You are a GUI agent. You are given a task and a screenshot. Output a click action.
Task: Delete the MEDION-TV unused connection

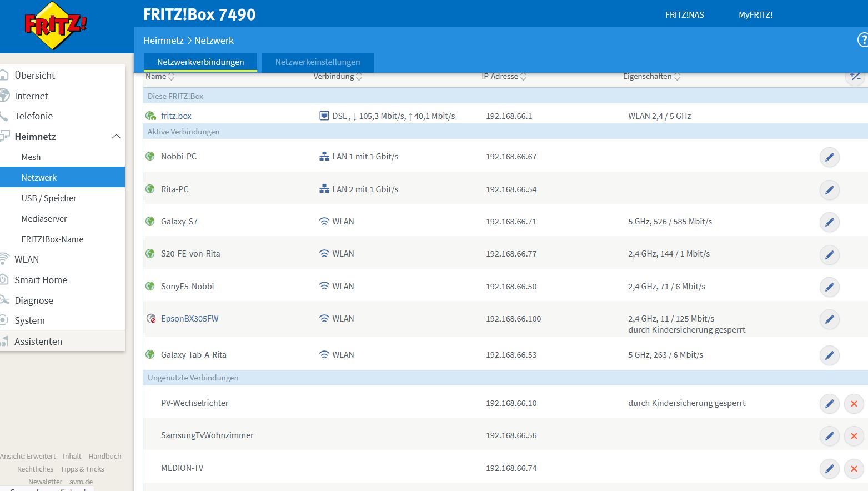(854, 469)
